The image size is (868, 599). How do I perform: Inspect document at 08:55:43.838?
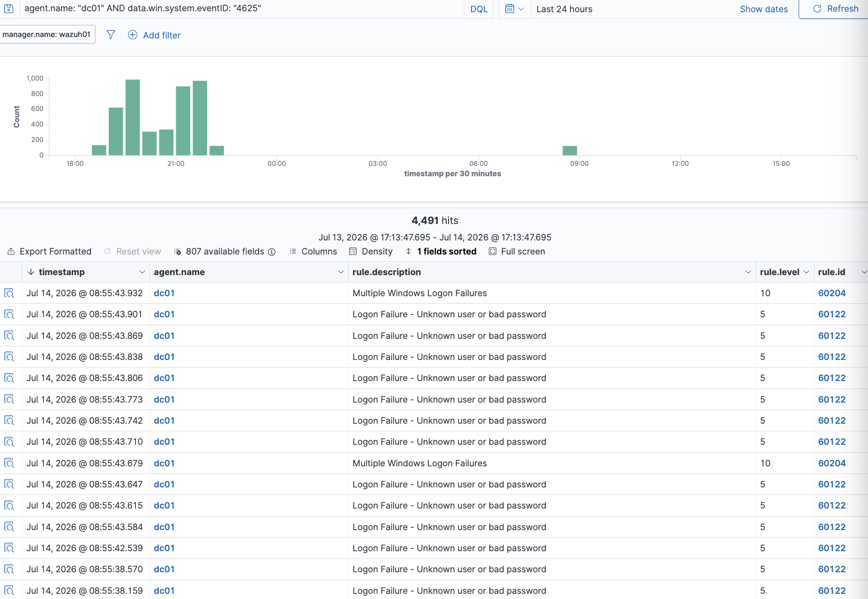coord(9,357)
